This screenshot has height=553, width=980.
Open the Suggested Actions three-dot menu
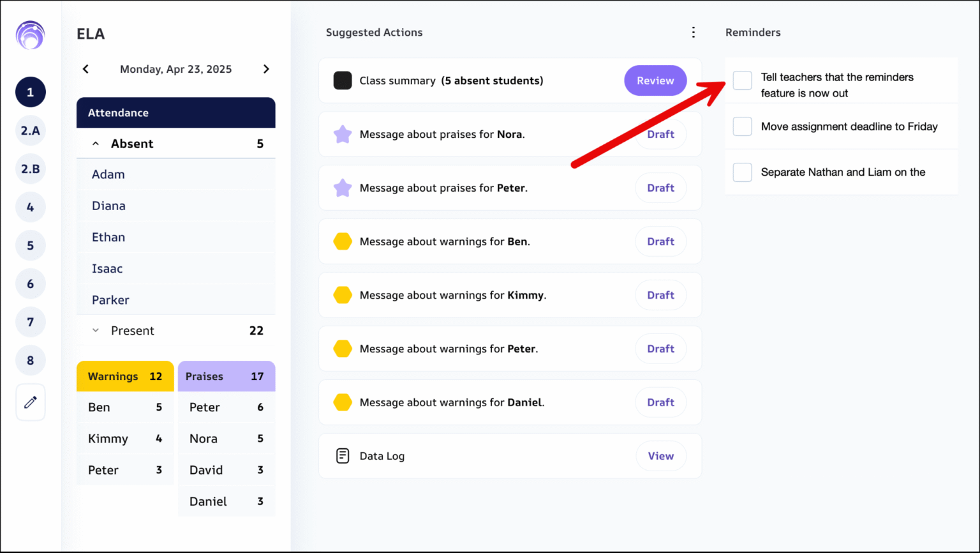click(694, 33)
